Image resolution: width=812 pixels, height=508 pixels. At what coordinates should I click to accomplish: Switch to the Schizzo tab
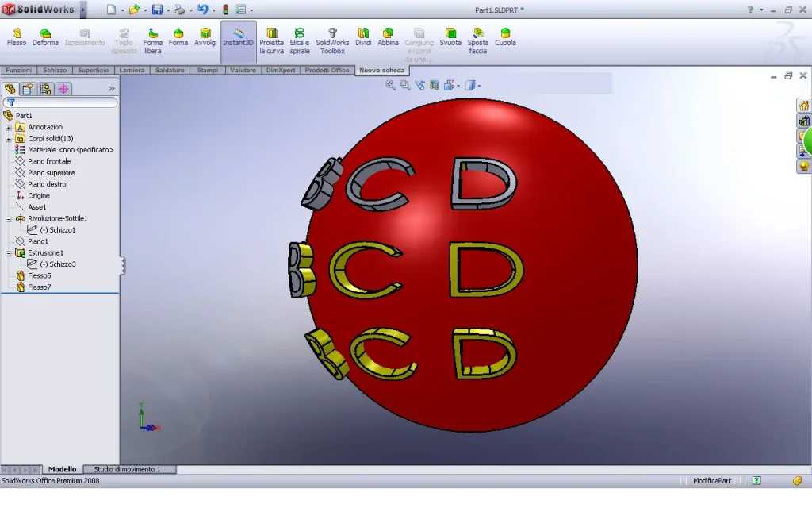55,70
